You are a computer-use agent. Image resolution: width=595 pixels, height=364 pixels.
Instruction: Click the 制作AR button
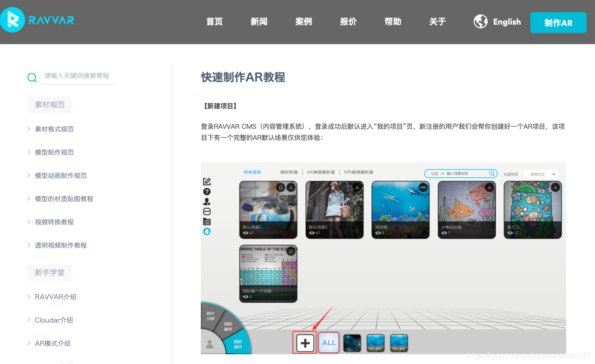coord(558,23)
